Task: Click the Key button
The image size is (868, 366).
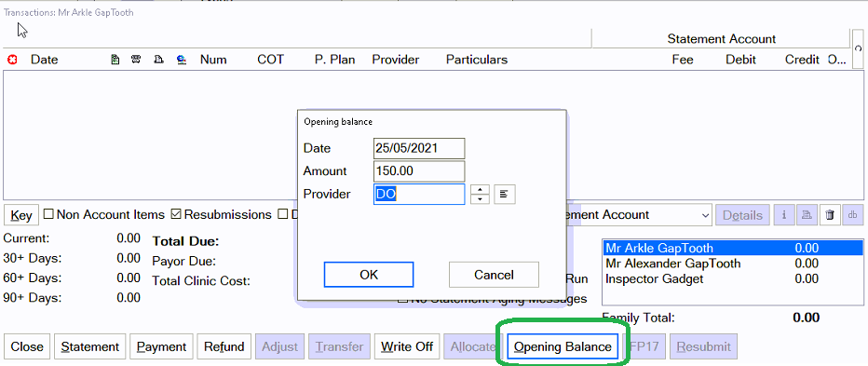Action: [x=21, y=215]
